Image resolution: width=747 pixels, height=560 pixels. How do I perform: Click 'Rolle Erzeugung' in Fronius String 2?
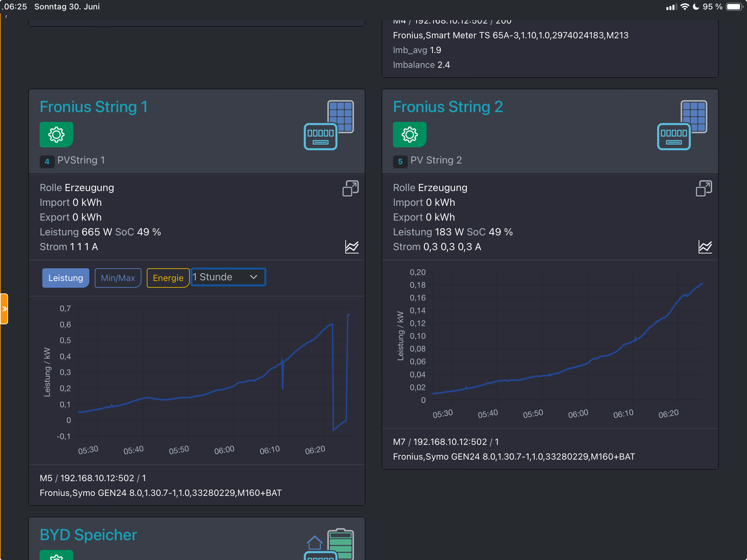point(430,188)
